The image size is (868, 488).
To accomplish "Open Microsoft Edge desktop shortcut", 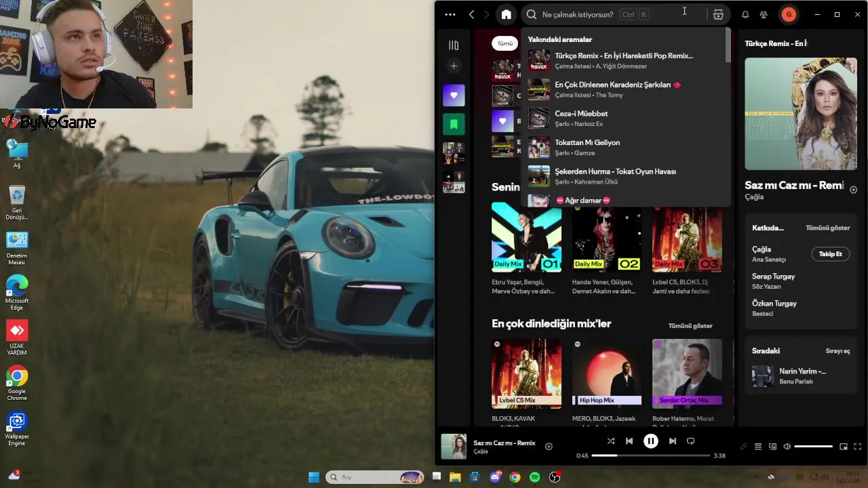I will [x=17, y=293].
